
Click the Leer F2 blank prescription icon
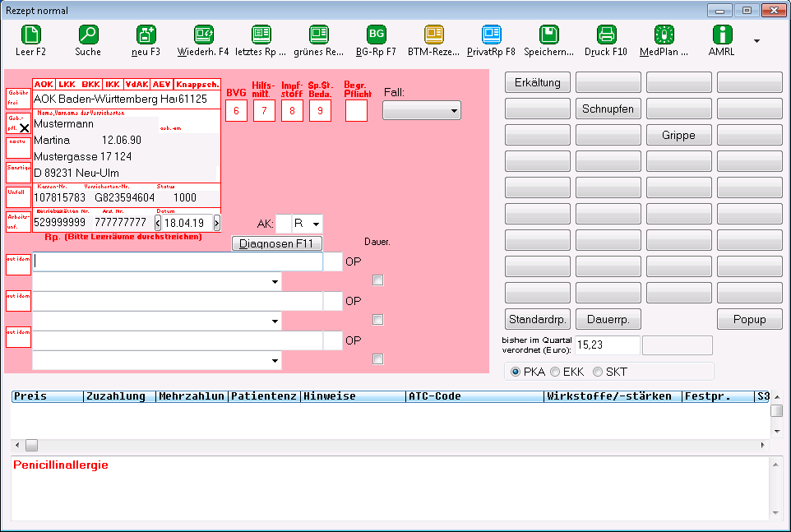coord(30,35)
